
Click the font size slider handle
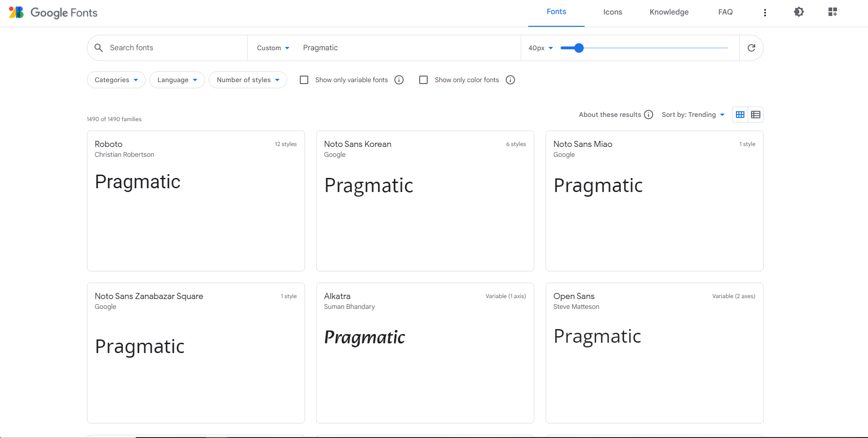pos(579,48)
